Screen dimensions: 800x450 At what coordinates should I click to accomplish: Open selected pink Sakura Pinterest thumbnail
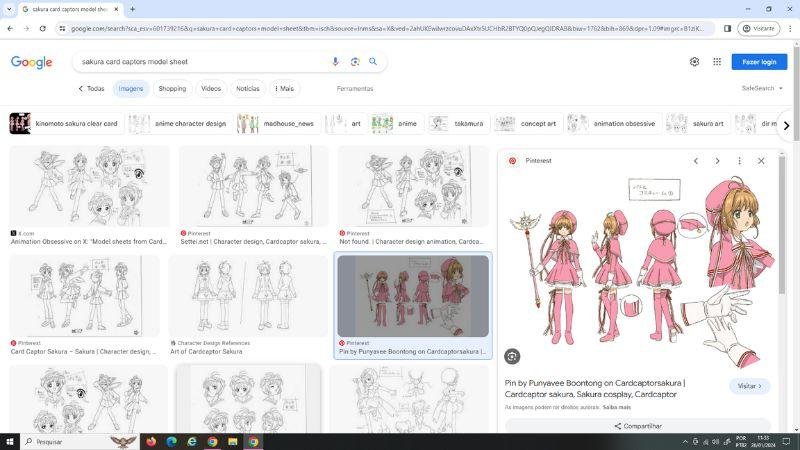click(x=413, y=296)
